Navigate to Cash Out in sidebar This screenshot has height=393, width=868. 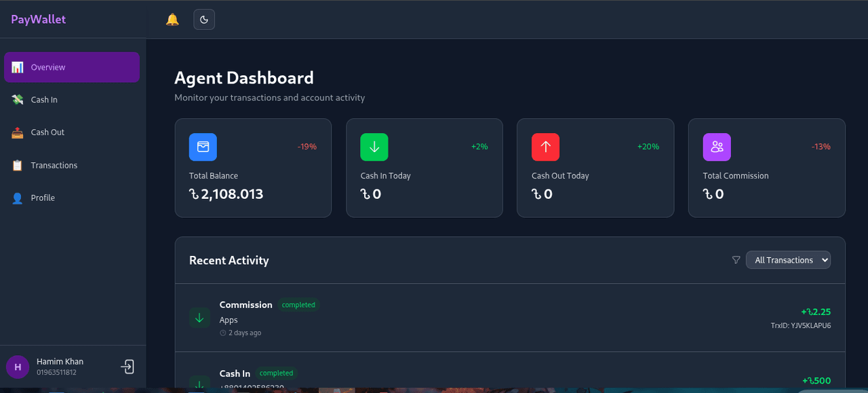click(x=47, y=132)
